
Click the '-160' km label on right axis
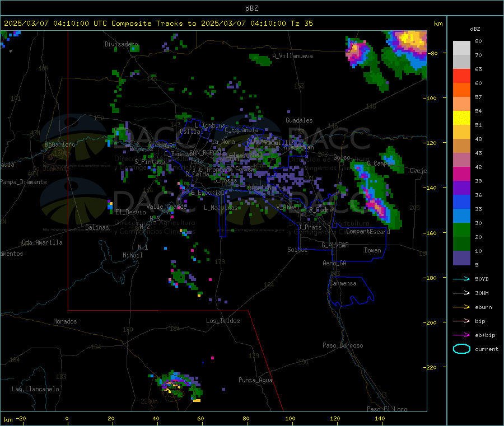pos(430,233)
